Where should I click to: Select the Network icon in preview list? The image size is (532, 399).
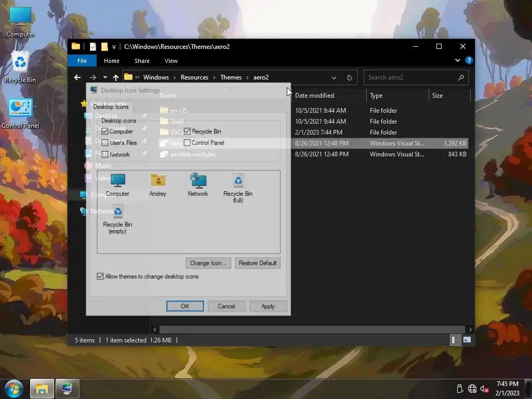coord(198,185)
